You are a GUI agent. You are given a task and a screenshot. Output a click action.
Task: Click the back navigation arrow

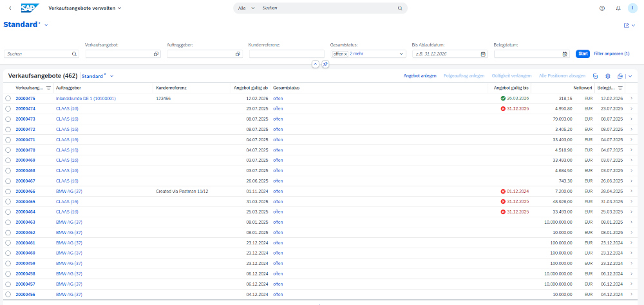pos(10,8)
